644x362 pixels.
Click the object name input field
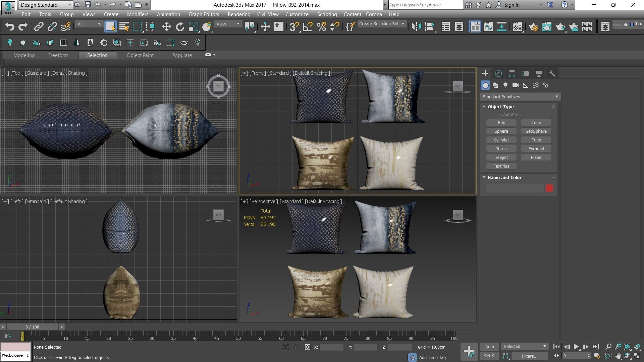514,188
